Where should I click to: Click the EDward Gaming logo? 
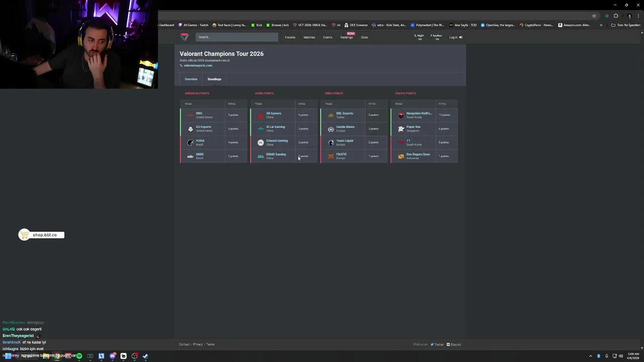260,142
